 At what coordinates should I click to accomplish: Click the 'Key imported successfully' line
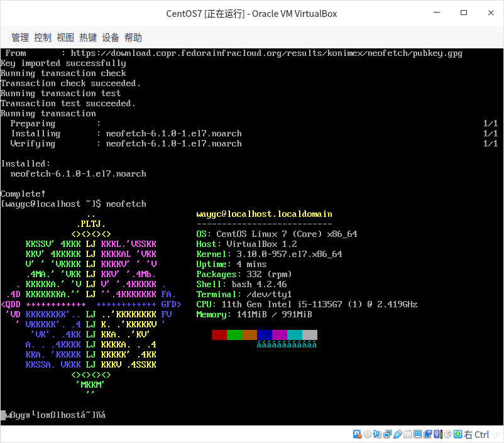pos(63,63)
